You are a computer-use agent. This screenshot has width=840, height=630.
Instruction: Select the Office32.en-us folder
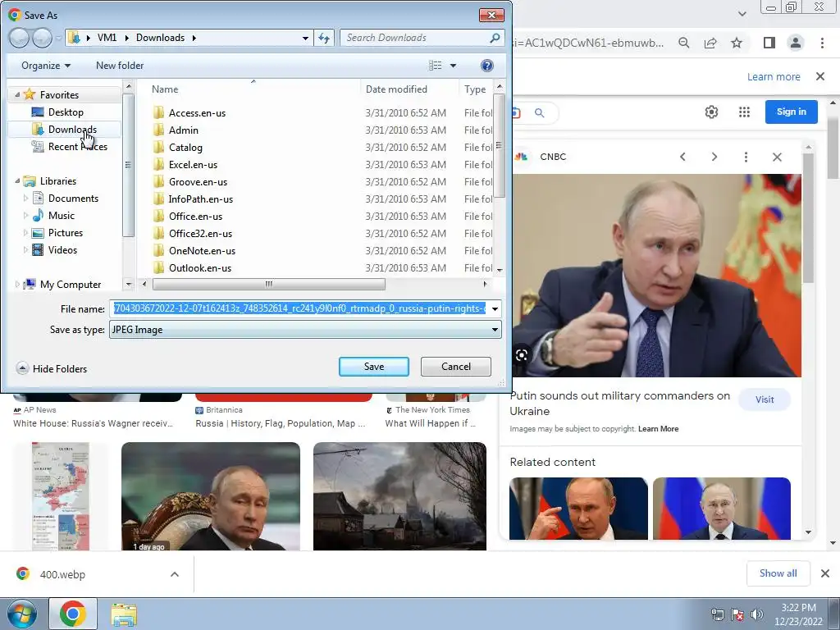[200, 233]
